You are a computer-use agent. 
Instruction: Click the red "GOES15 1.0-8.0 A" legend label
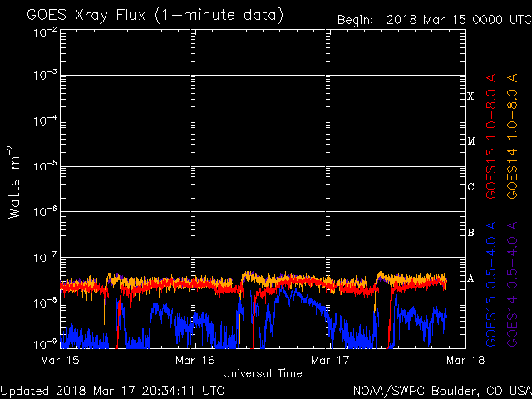click(491, 136)
